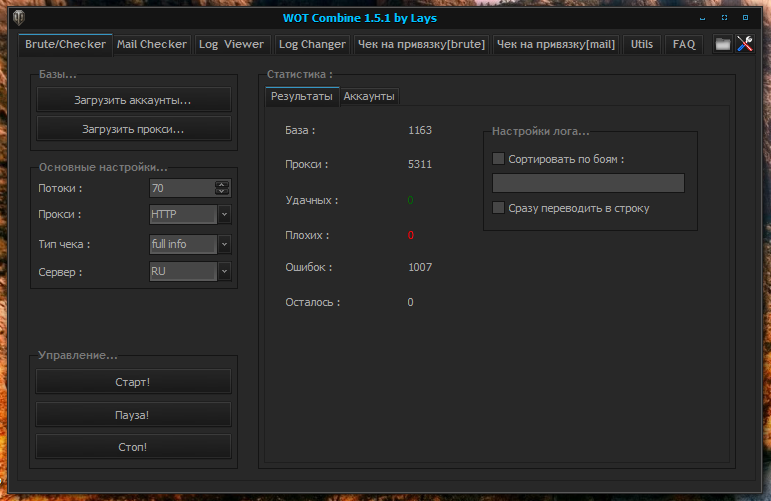The image size is (771, 501).
Task: Open the settings tools wrench icon
Action: (x=745, y=44)
